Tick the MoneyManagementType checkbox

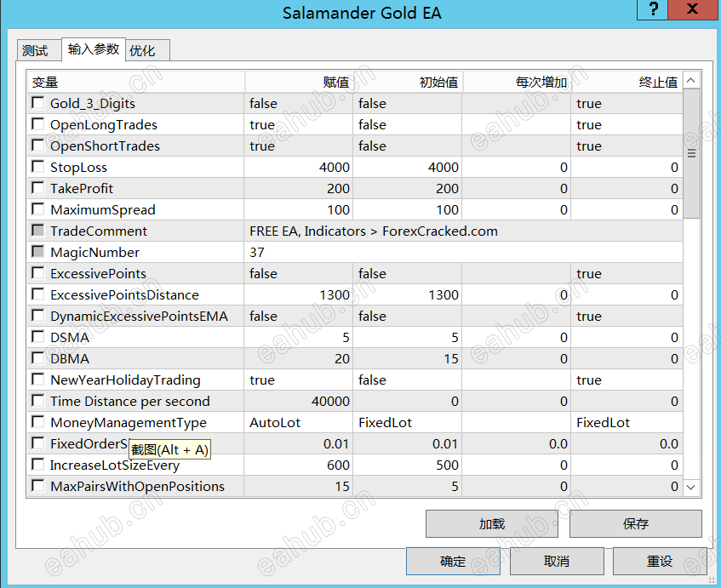tap(38, 421)
